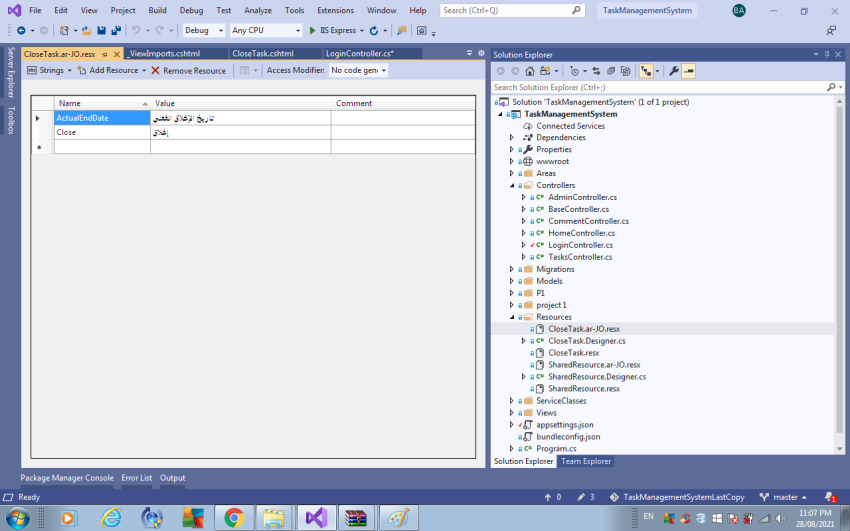Click the Pending Changes Filter clock icon
The height and width of the screenshot is (531, 850).
575,71
